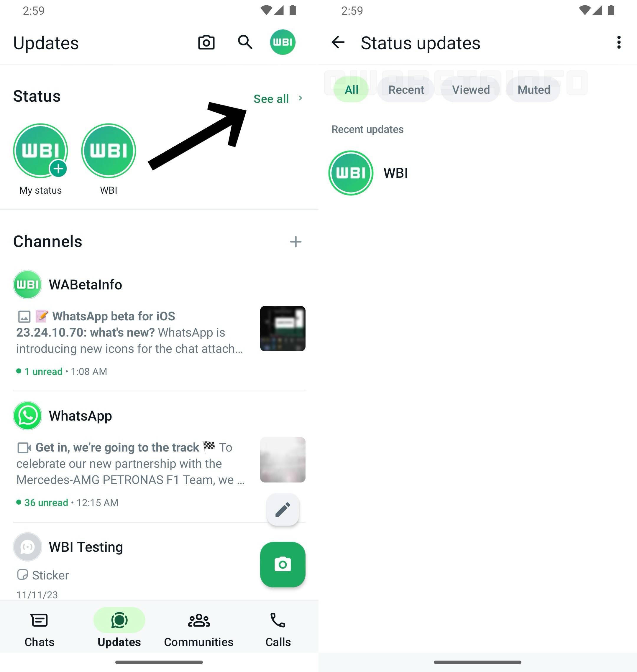The height and width of the screenshot is (672, 637).
Task: Select the All filter tab
Action: pos(351,90)
